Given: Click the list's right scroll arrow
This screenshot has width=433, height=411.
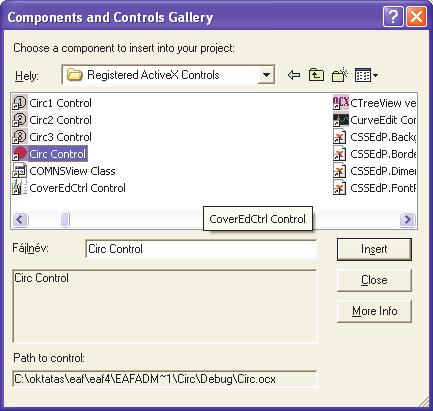Looking at the screenshot, I should click(x=407, y=219).
